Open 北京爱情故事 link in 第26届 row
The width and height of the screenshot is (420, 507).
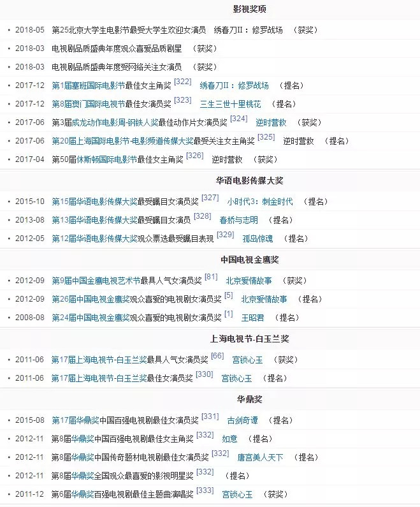(264, 299)
